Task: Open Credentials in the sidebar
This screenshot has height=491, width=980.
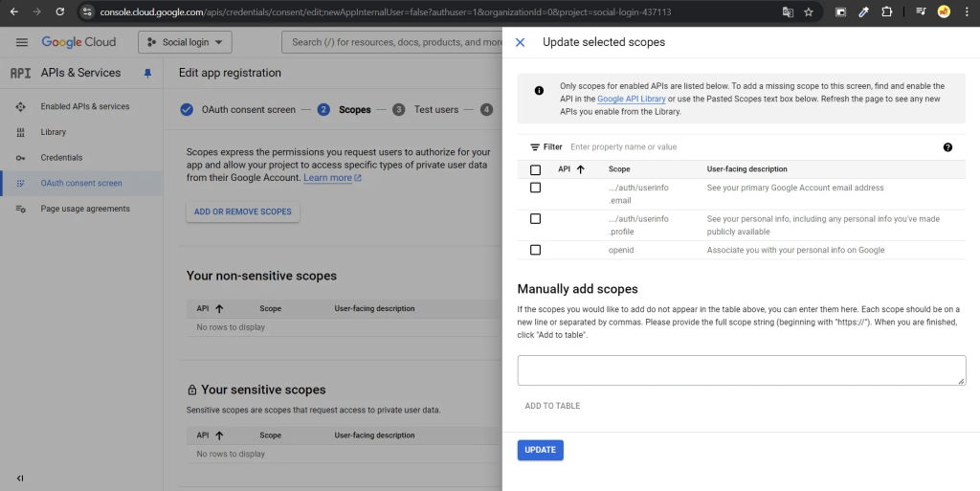Action: coord(61,157)
